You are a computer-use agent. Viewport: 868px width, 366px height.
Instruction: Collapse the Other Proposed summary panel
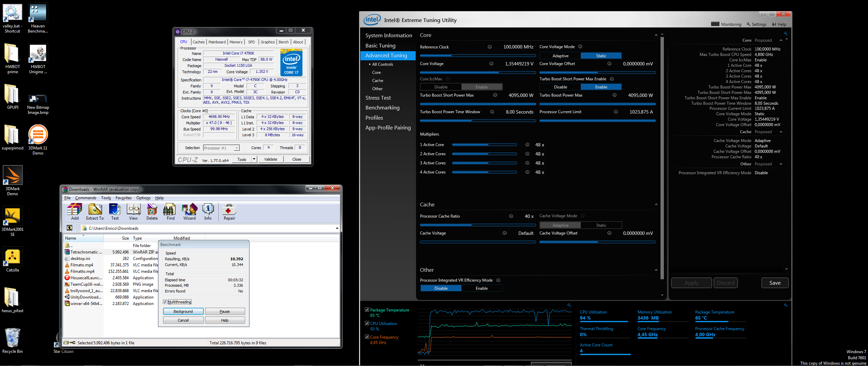(781, 164)
